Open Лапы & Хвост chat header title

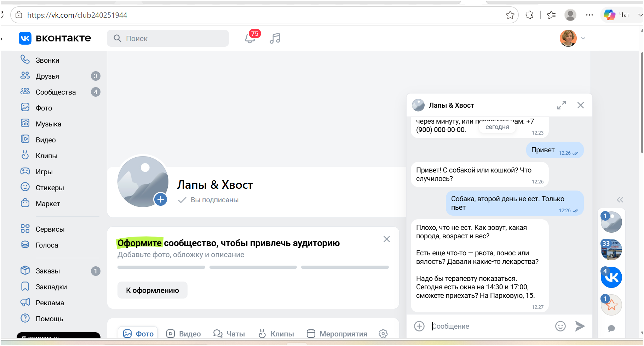451,105
